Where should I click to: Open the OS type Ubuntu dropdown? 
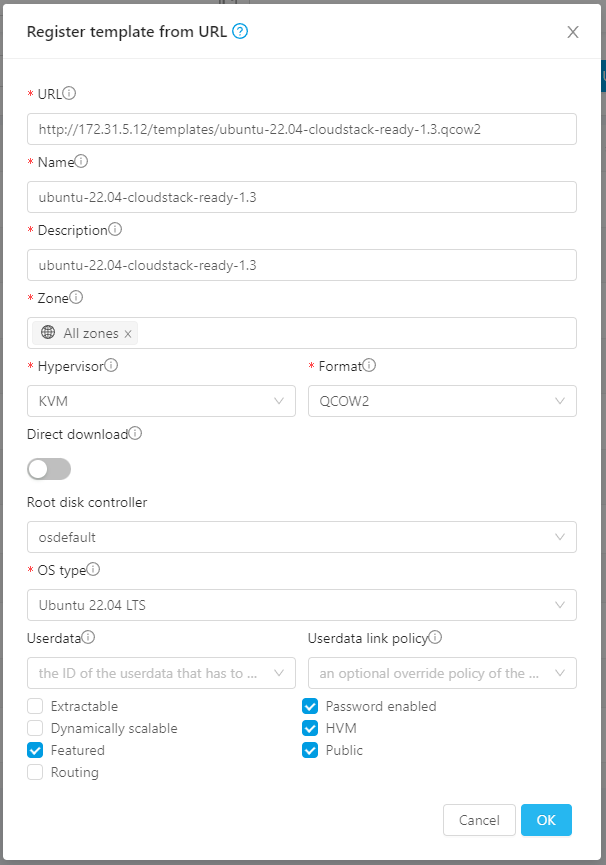(301, 605)
